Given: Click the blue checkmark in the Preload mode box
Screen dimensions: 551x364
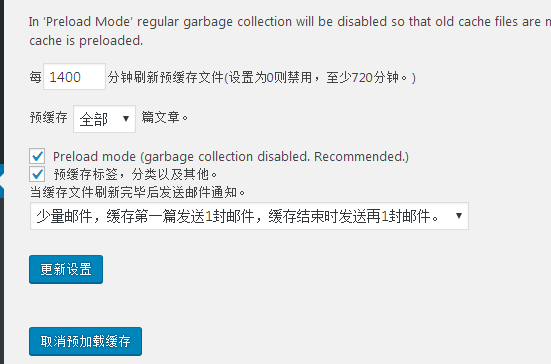Looking at the screenshot, I should click(37, 156).
